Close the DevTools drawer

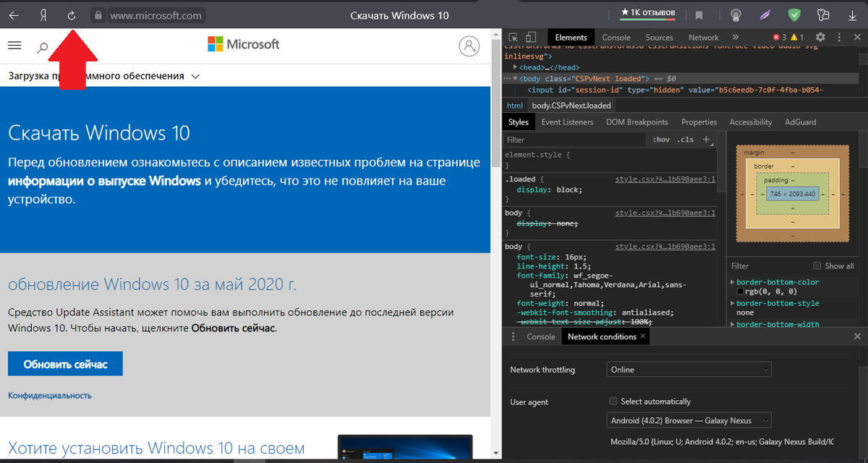pos(857,336)
